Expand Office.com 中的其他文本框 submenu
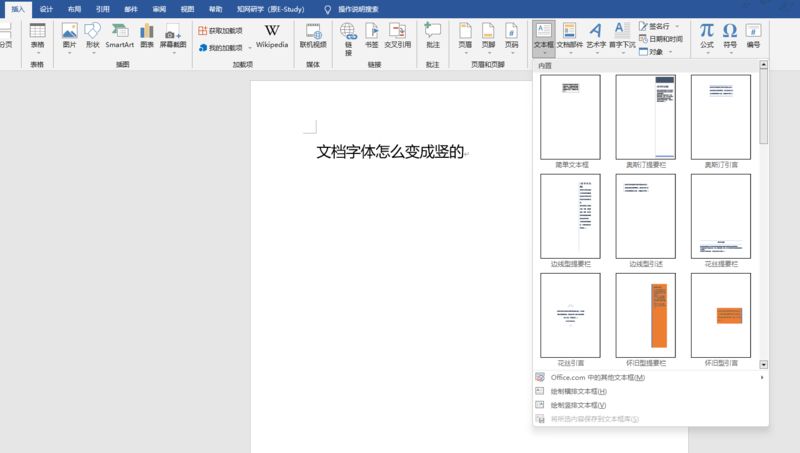The image size is (800, 453). 762,377
